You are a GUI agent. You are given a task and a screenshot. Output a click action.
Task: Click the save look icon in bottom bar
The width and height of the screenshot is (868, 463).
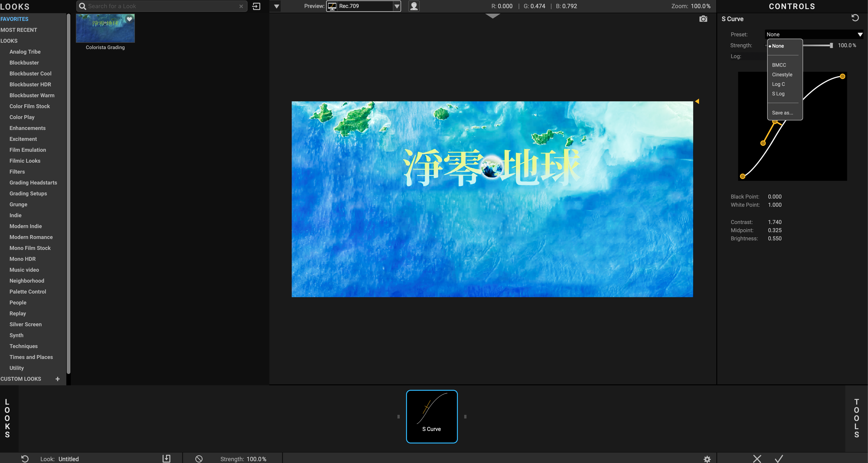click(x=166, y=458)
